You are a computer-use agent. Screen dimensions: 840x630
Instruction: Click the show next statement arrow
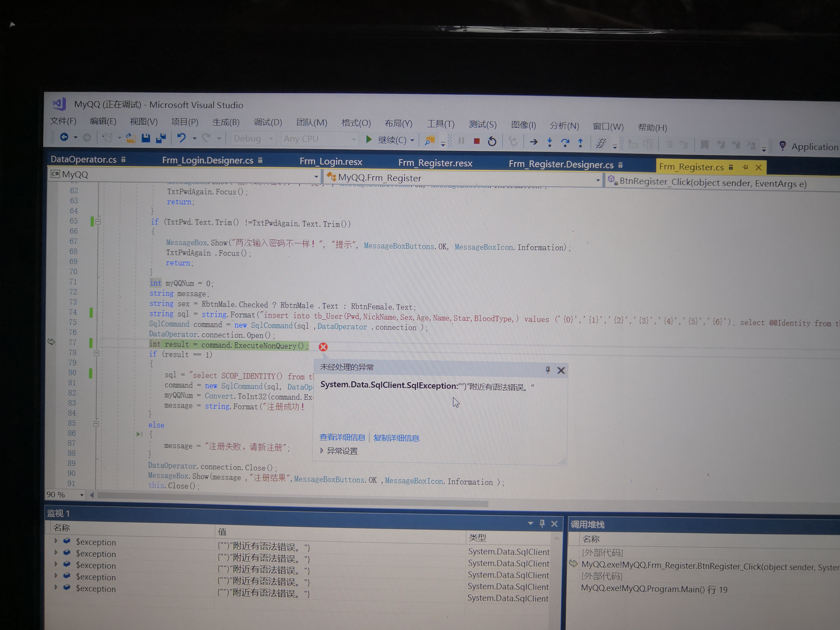coord(534,142)
